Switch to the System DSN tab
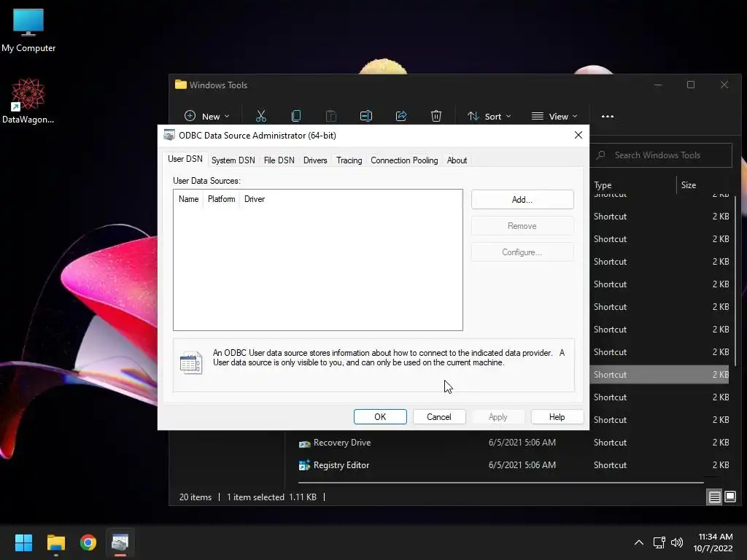 pyautogui.click(x=233, y=160)
